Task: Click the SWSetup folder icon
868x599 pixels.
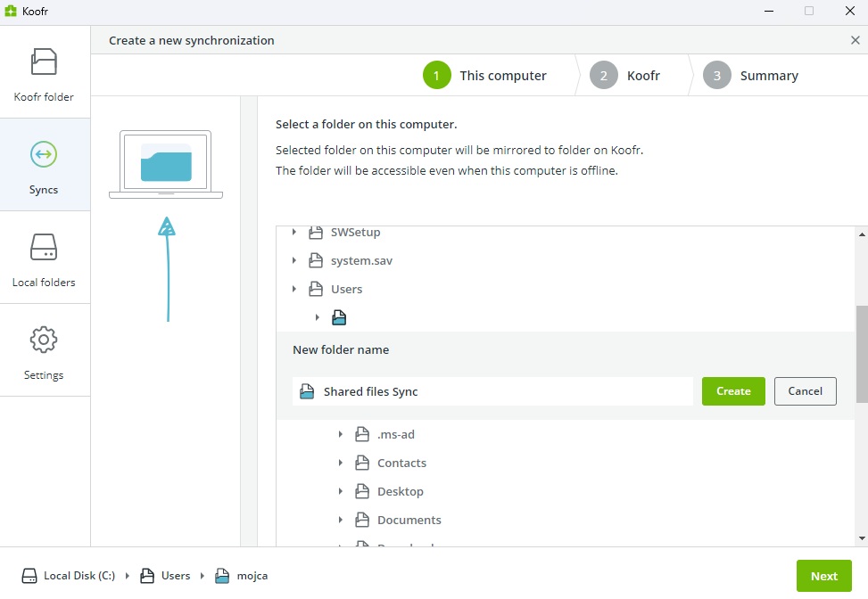Action: [316, 233]
